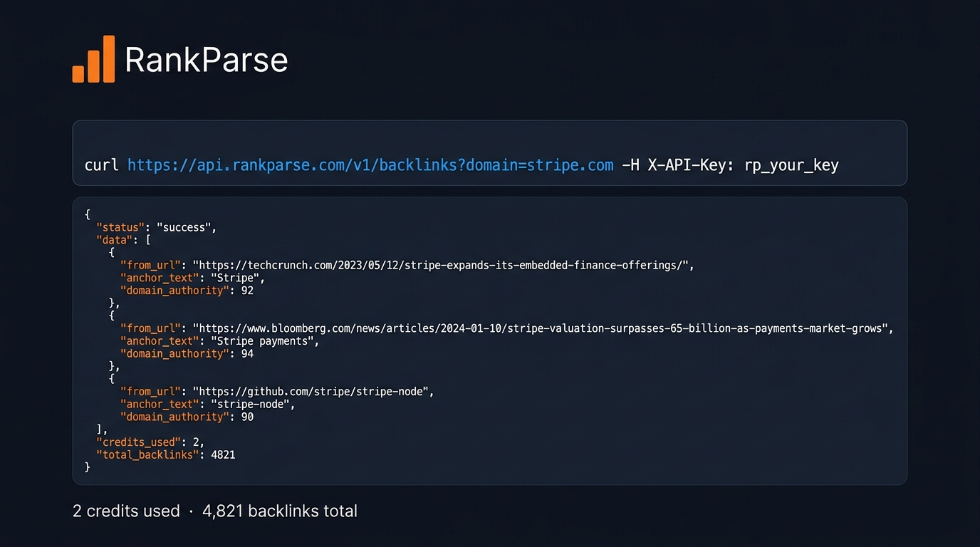This screenshot has width=980, height=547.
Task: Click anchor_text "Stripe", line
Action: pos(192,278)
